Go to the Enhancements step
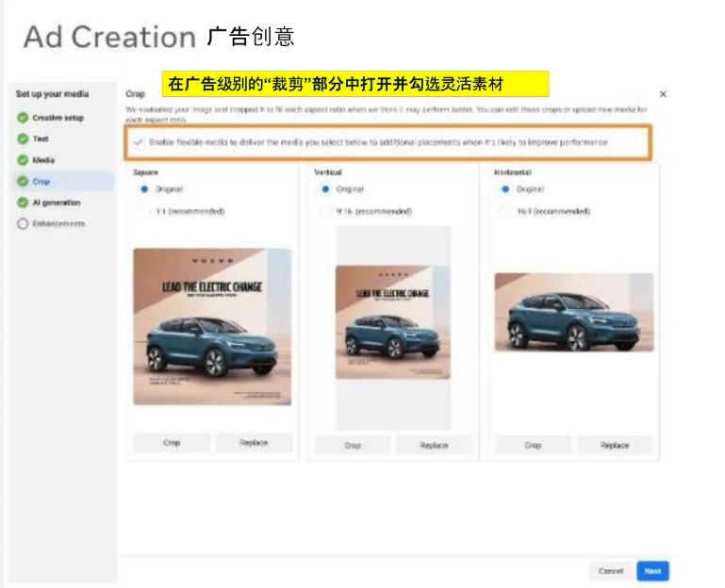This screenshot has width=725, height=588. 58,223
